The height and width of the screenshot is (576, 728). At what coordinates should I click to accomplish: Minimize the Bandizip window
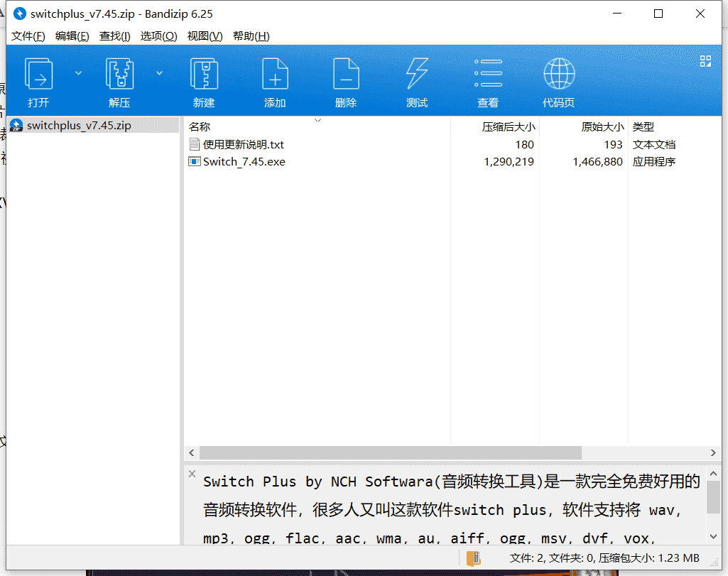(617, 13)
